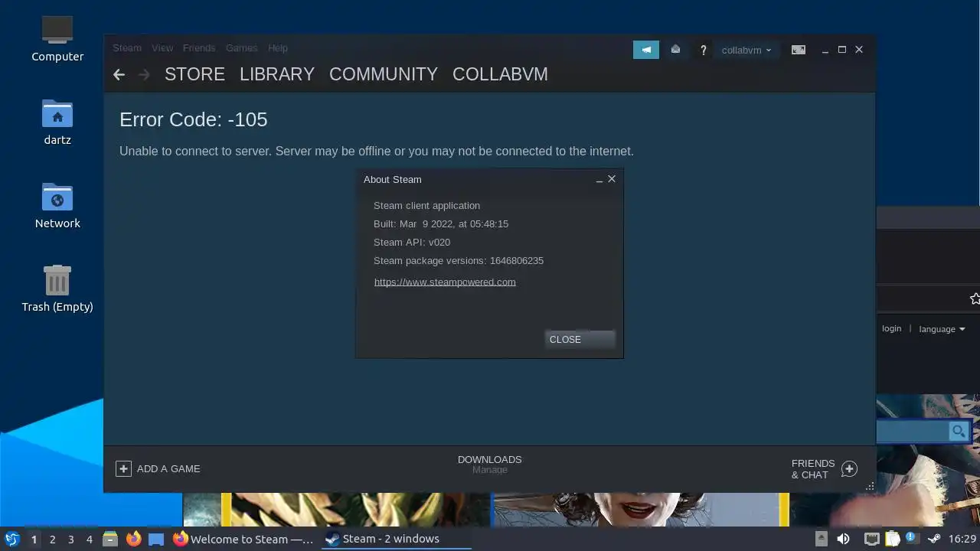
Task: Click the FRIENDS & CHAT label
Action: click(x=813, y=469)
